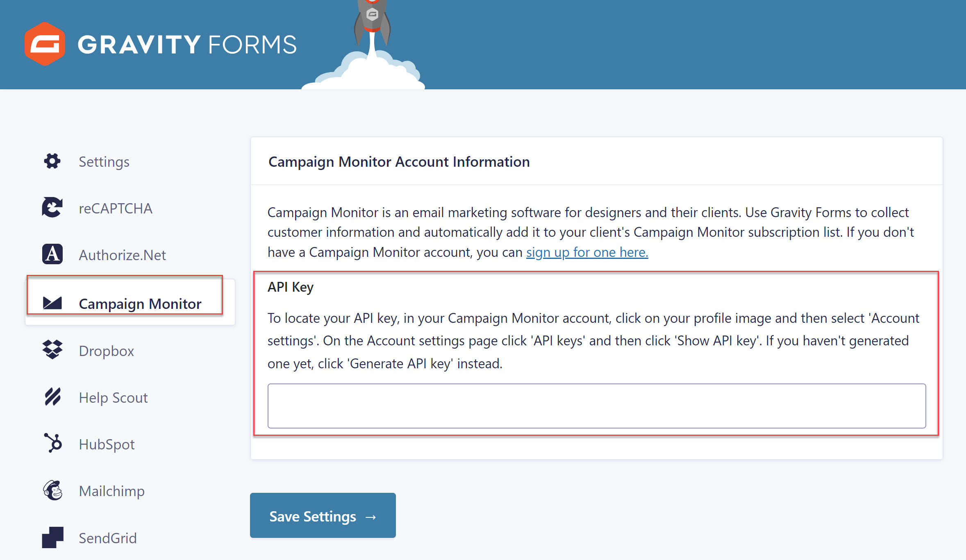Click the 'API Key' field label
This screenshot has height=560, width=966.
(x=291, y=287)
